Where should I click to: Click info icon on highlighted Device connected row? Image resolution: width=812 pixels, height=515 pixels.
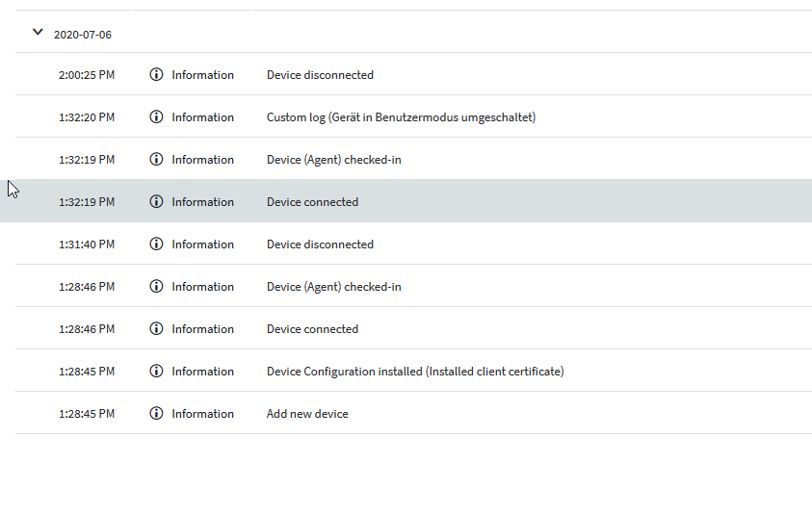(x=157, y=202)
